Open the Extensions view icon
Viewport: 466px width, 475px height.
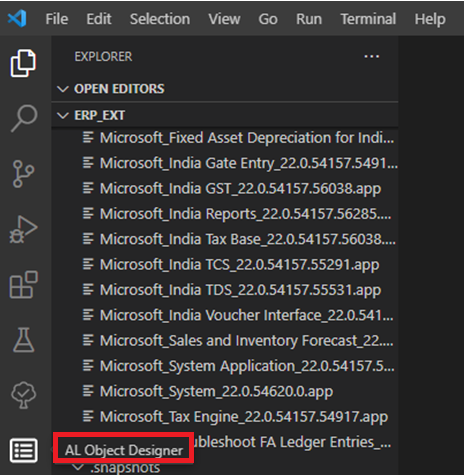24,285
